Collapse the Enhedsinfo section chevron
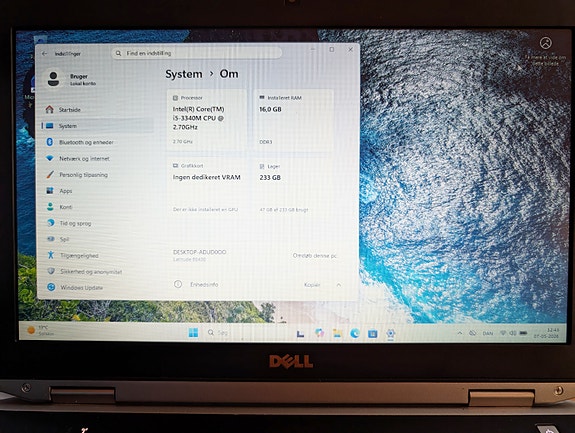 click(338, 285)
